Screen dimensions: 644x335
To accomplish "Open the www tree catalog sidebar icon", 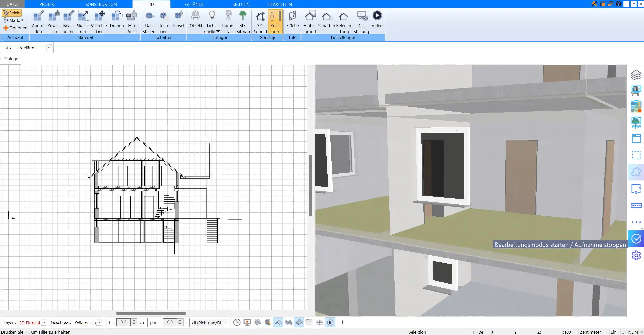I will (636, 123).
